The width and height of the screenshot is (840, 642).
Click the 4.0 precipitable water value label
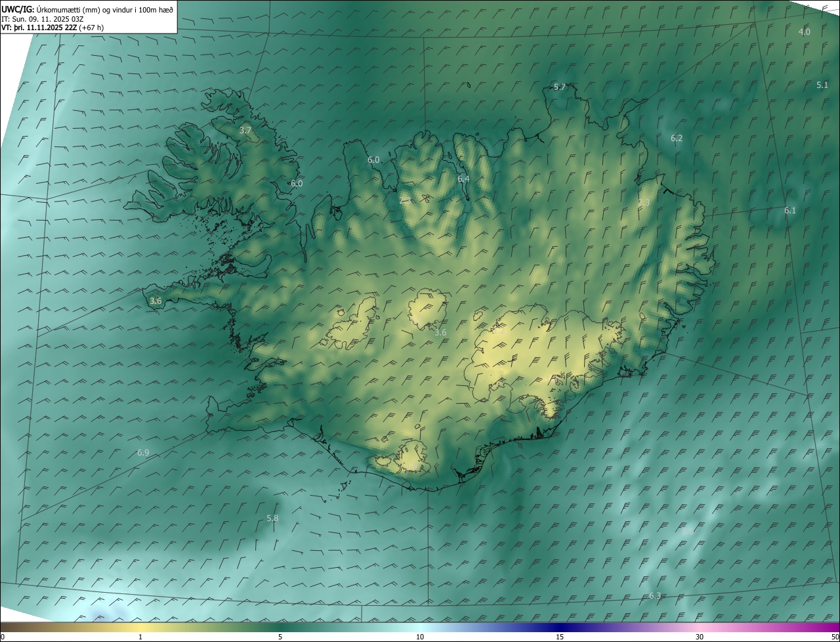pyautogui.click(x=804, y=32)
